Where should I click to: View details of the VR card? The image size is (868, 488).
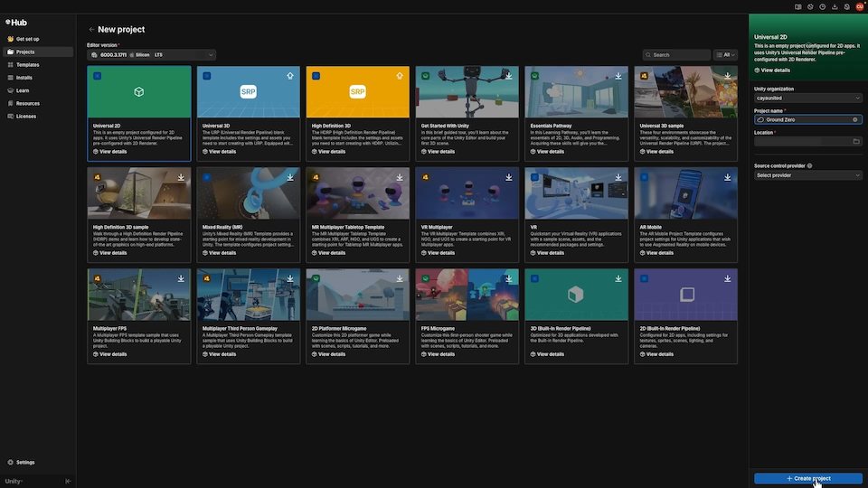[547, 252]
